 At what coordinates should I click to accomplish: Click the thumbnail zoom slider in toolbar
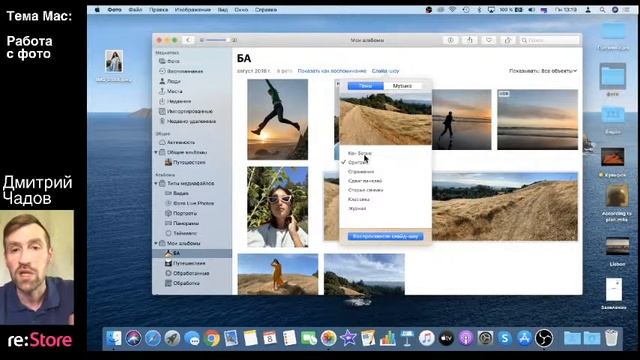click(x=216, y=40)
